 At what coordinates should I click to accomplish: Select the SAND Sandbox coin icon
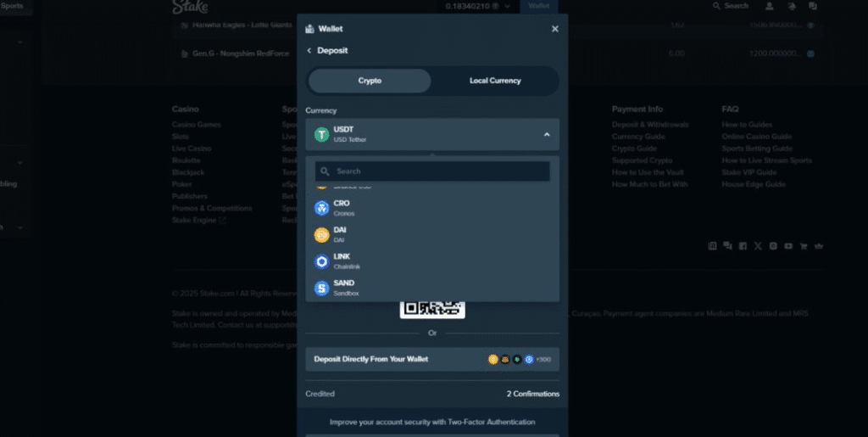point(321,288)
